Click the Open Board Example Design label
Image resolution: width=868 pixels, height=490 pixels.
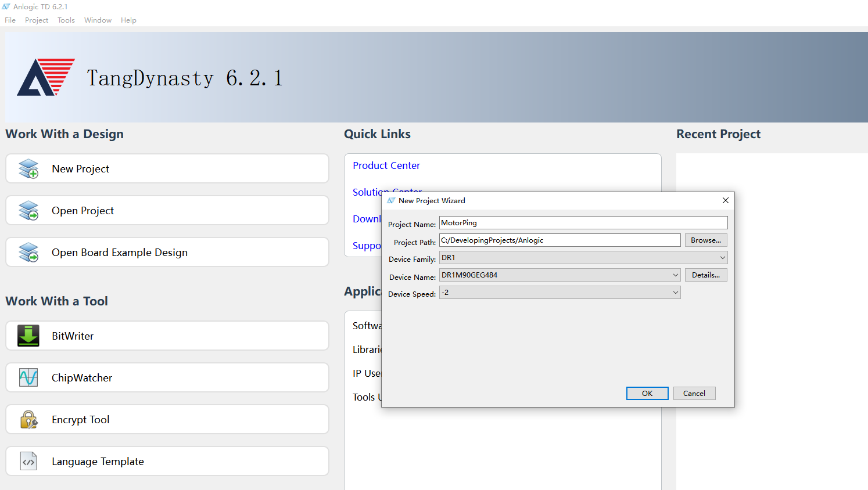pyautogui.click(x=120, y=253)
